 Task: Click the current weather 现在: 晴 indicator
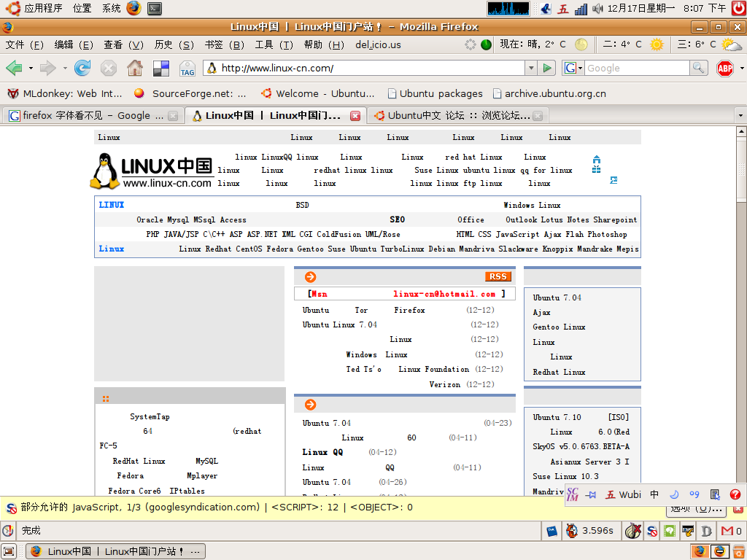[x=543, y=44]
